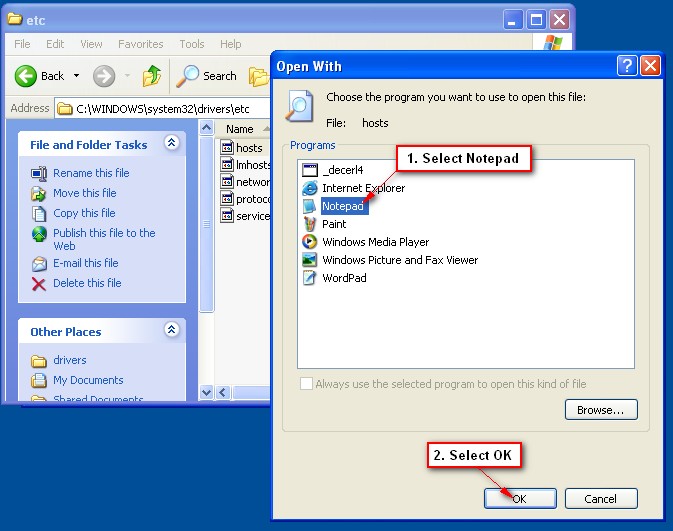The width and height of the screenshot is (673, 531).
Task: Click the protocol file icon
Action: 227,199
